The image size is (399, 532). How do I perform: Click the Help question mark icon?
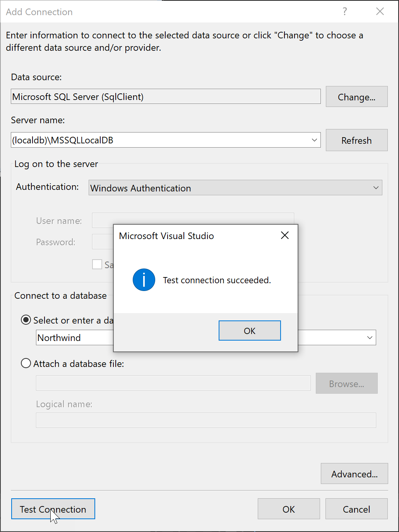point(344,11)
